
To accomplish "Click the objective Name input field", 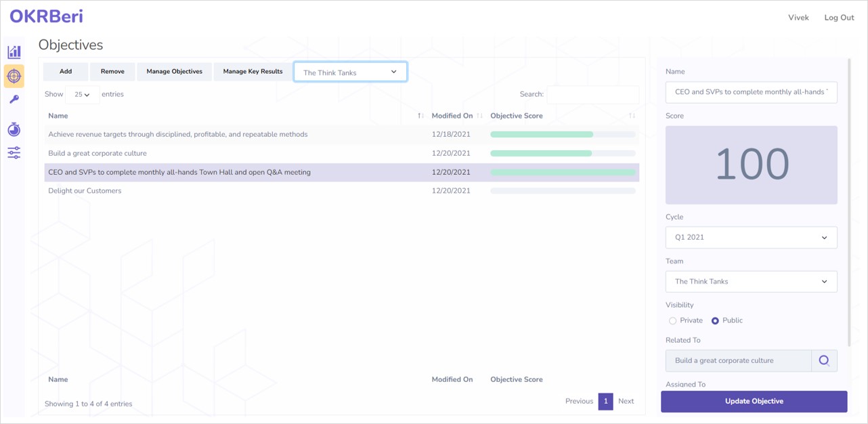I will coord(752,92).
